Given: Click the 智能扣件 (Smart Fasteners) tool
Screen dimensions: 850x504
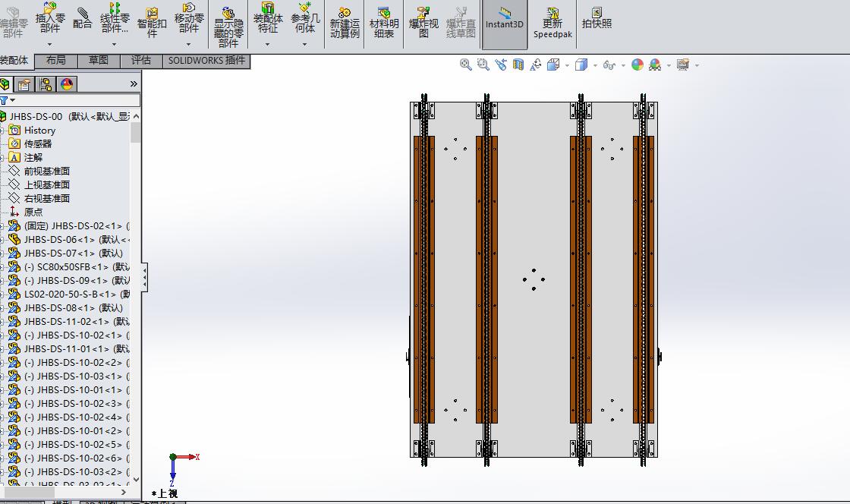Looking at the screenshot, I should (152, 22).
